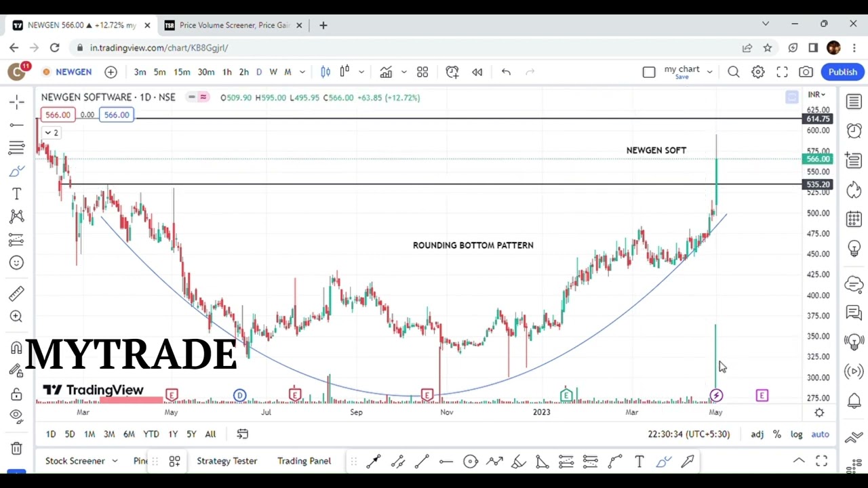The height and width of the screenshot is (488, 868).
Task: Select the 1h timeframe
Action: point(226,72)
